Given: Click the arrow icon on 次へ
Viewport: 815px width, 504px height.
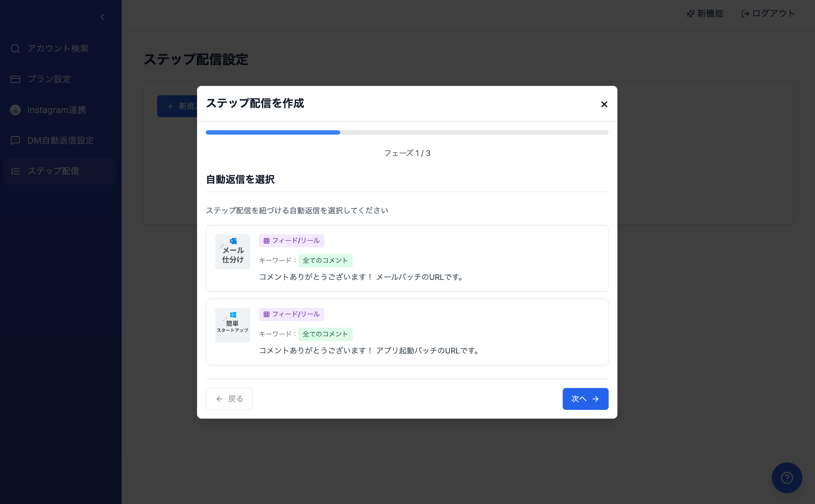Looking at the screenshot, I should pyautogui.click(x=596, y=399).
